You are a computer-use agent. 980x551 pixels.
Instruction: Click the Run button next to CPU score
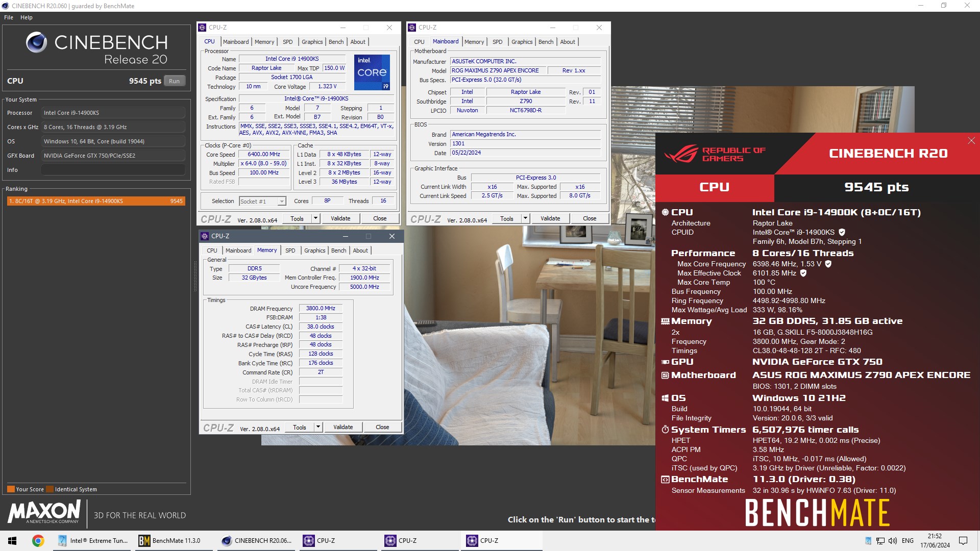click(x=175, y=81)
